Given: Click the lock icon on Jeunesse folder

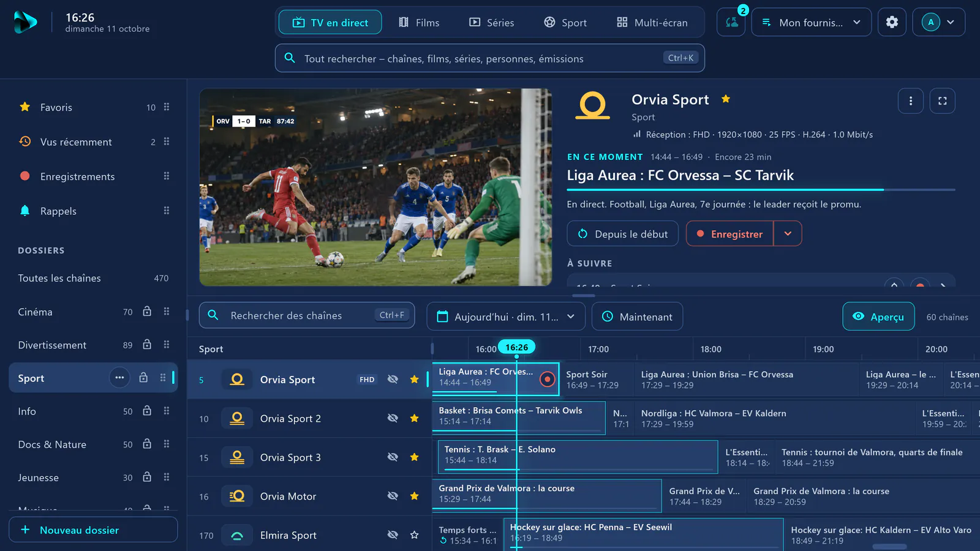Looking at the screenshot, I should coord(147,477).
